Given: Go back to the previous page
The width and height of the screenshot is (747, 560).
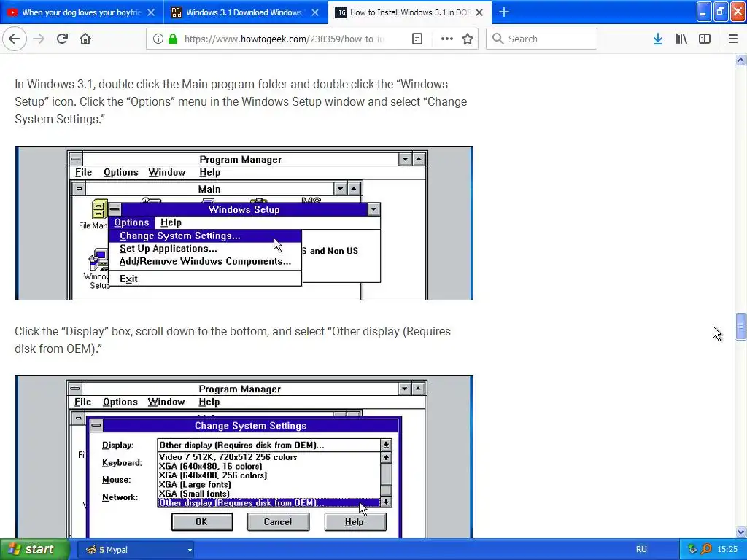Looking at the screenshot, I should tap(15, 39).
